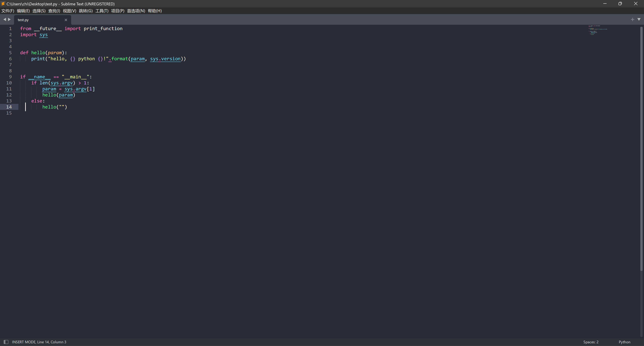Open the 工具(T) menu

101,11
